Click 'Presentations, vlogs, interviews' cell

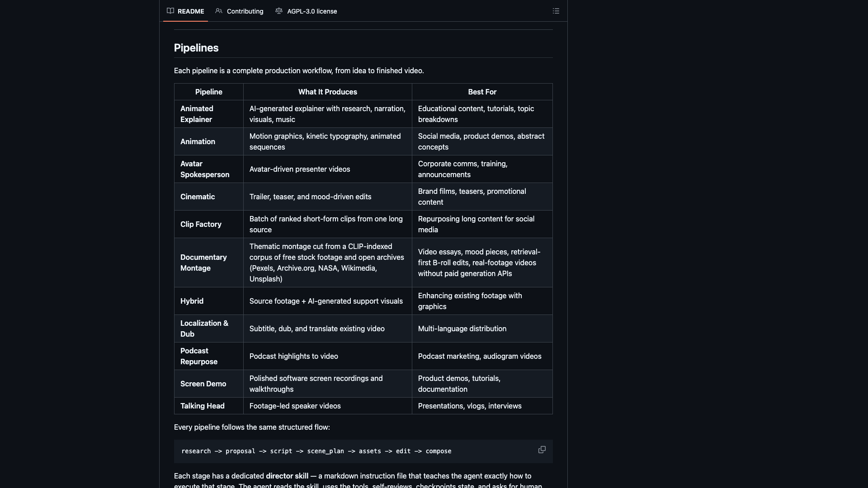tap(482, 406)
